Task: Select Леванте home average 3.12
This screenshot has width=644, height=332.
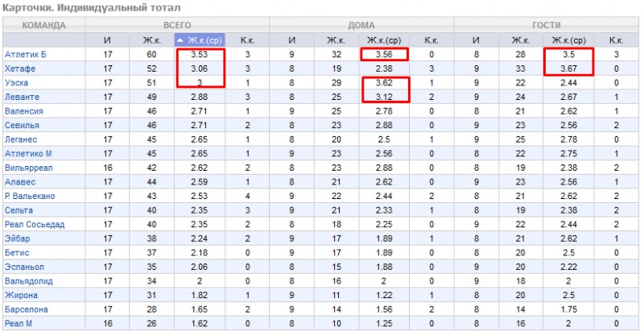Action: [x=384, y=97]
